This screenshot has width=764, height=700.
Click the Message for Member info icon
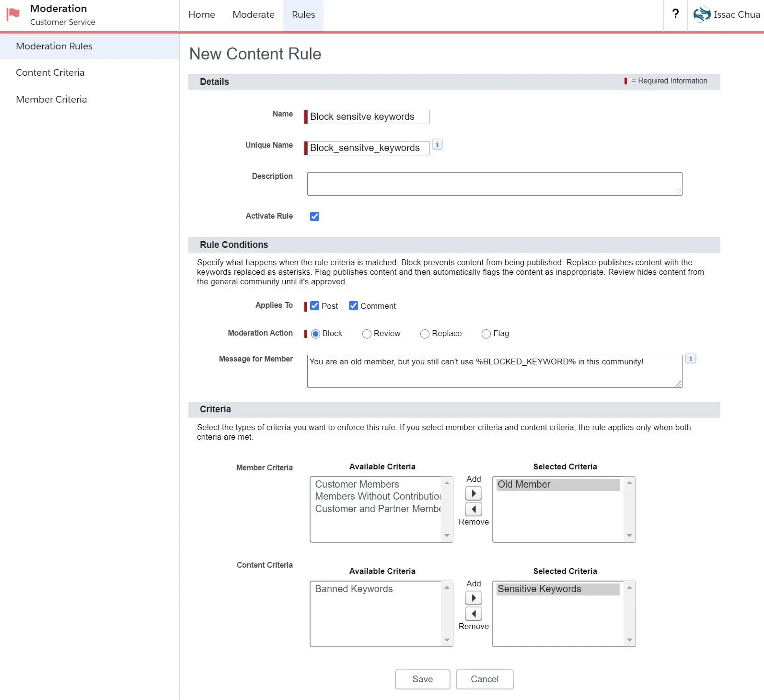click(x=691, y=358)
